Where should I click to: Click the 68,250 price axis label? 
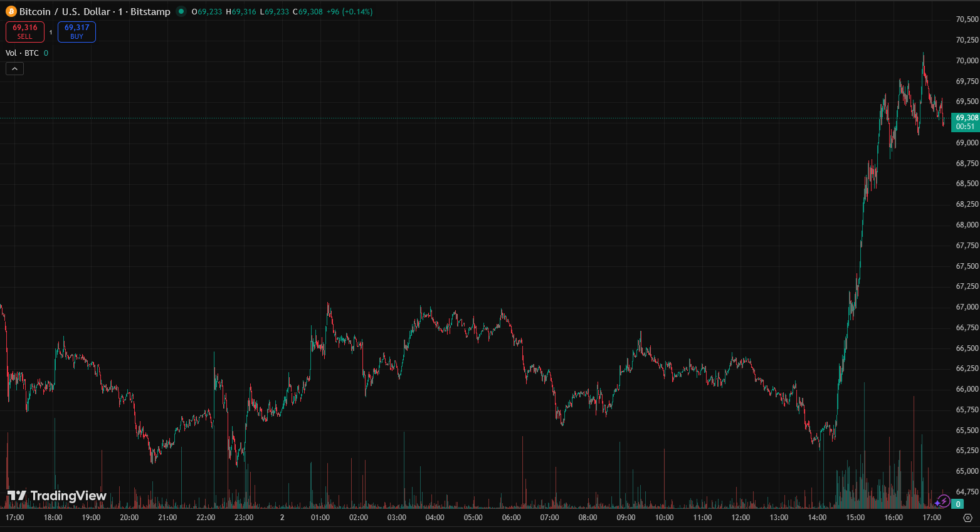[967, 204]
